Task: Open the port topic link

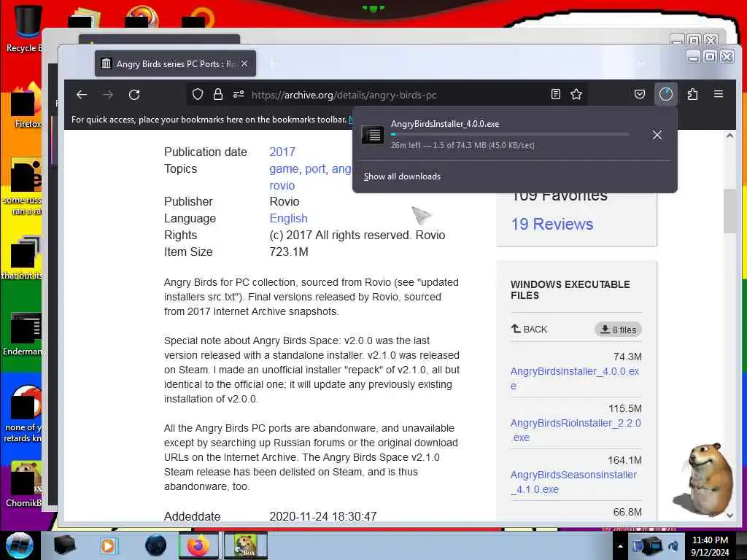Action: tap(315, 169)
